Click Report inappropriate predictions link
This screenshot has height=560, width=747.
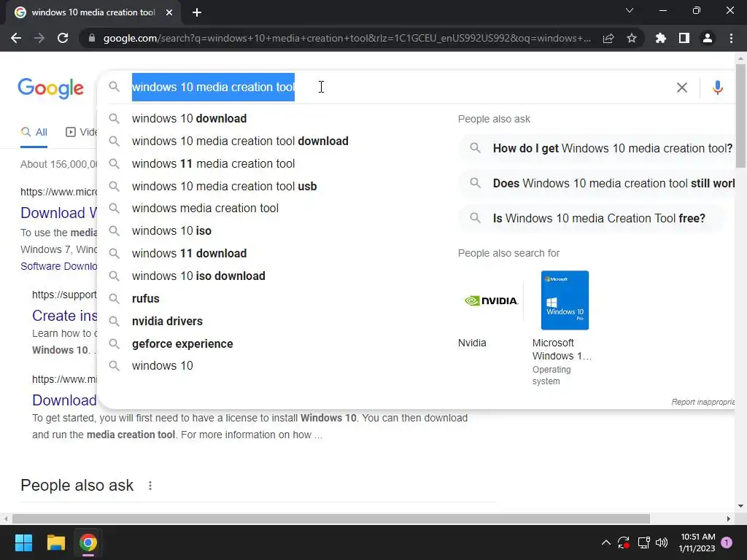(703, 402)
